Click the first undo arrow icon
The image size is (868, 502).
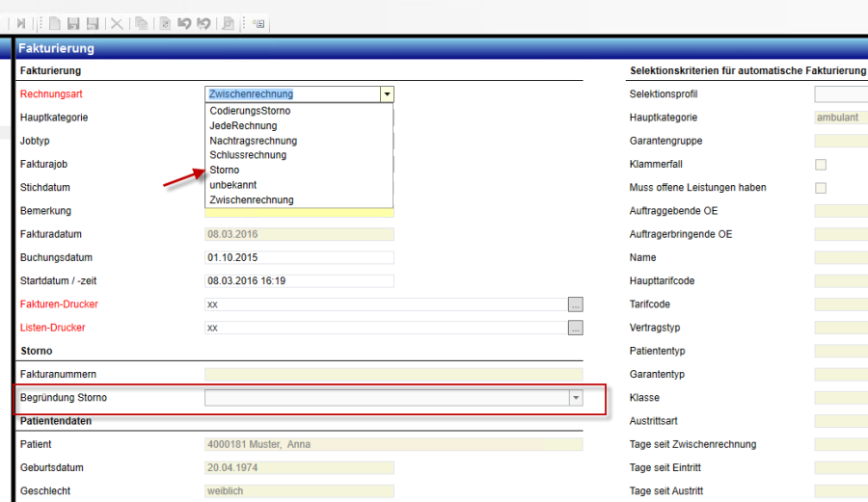tap(184, 23)
